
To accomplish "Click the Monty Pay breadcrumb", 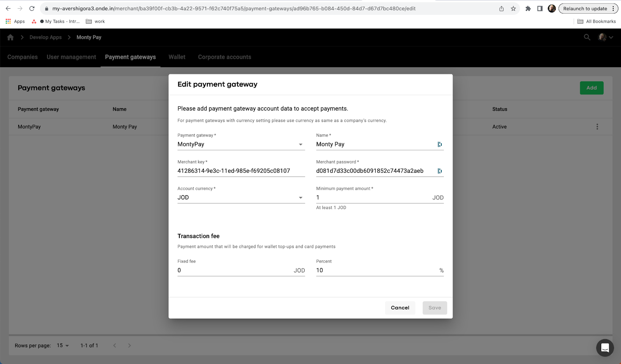I will click(x=89, y=37).
